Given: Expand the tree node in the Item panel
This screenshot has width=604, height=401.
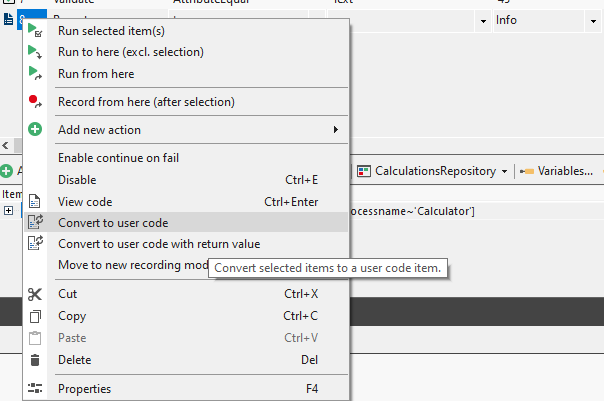Looking at the screenshot, I should pos(8,210).
